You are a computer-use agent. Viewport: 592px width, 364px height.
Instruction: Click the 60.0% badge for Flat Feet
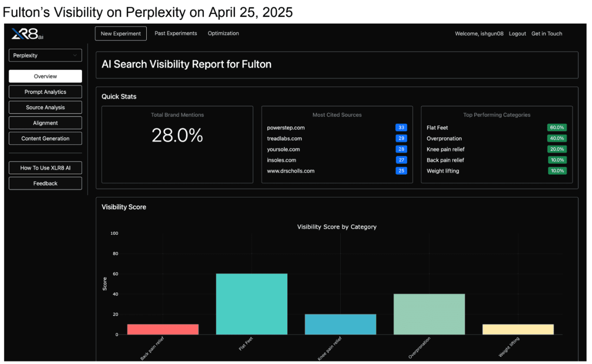point(557,127)
